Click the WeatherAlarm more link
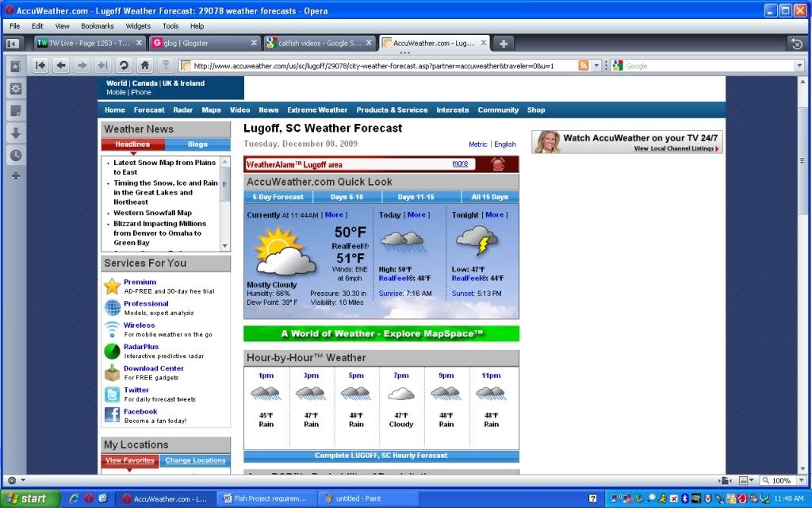Viewport: 812px width, 508px height. (x=460, y=164)
